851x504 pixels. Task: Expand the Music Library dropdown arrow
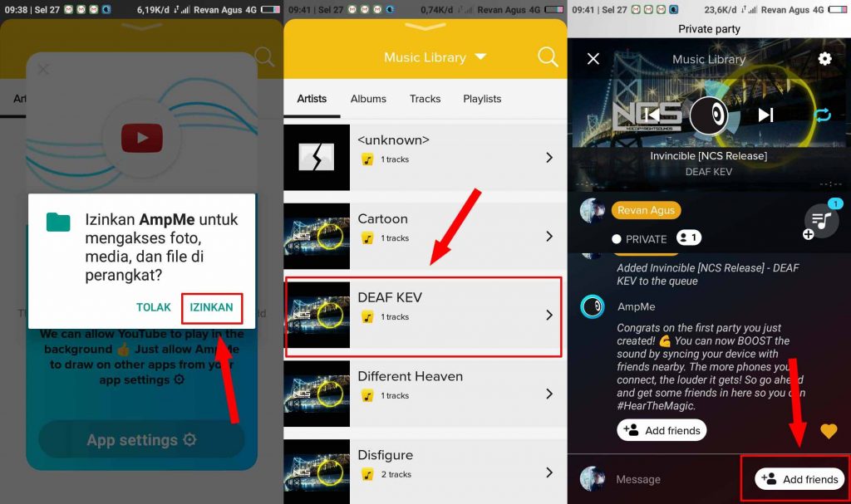pyautogui.click(x=480, y=56)
